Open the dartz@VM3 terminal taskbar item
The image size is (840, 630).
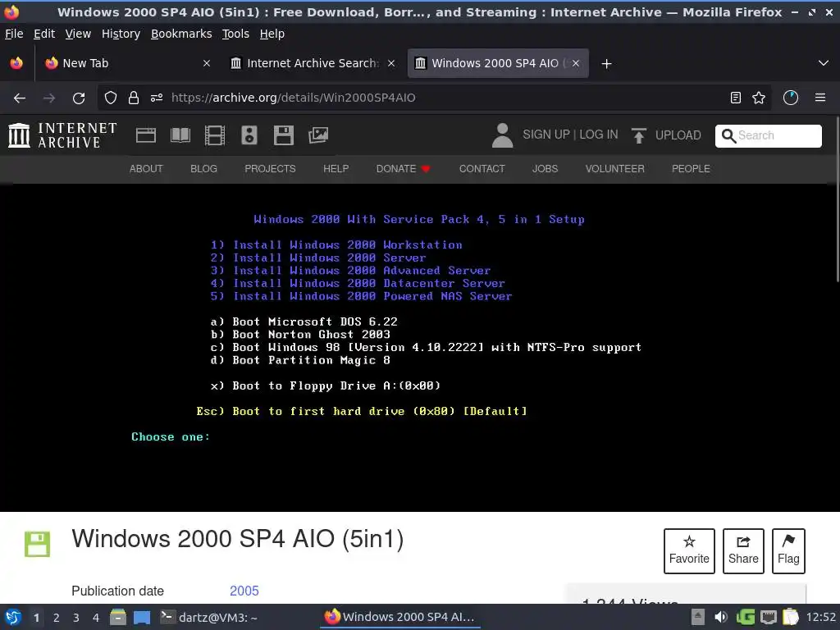click(x=209, y=617)
